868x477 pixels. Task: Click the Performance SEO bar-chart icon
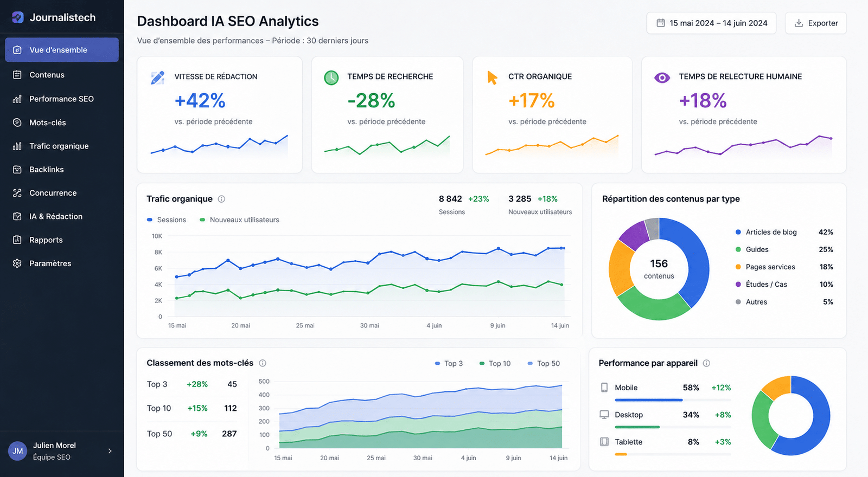17,99
